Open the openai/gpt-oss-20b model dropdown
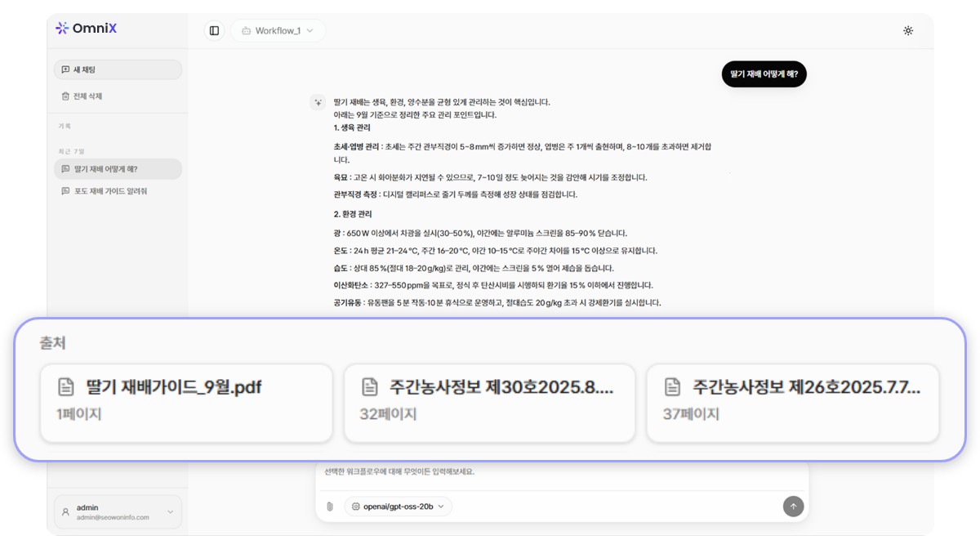Screen dimensions: 980x549 tap(399, 507)
